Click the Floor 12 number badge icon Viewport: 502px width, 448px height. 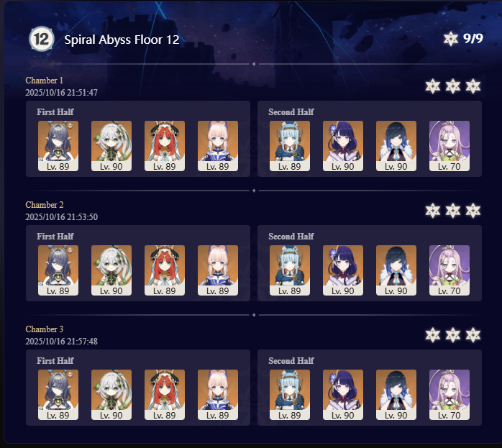(x=42, y=39)
